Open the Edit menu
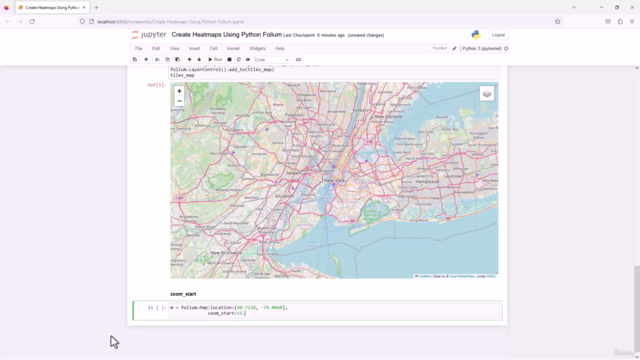The image size is (640, 360). (x=156, y=49)
